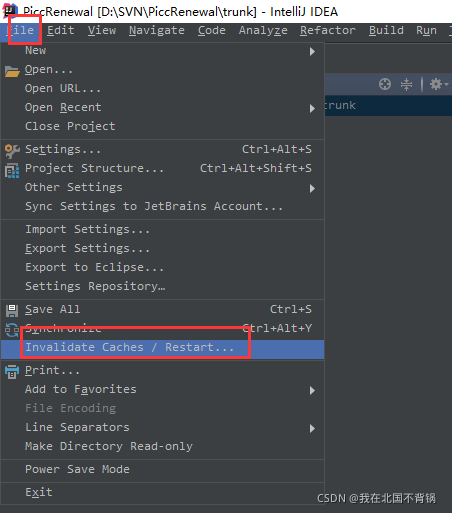Open the Build menu
Viewport: 452px width, 513px height.
click(386, 31)
